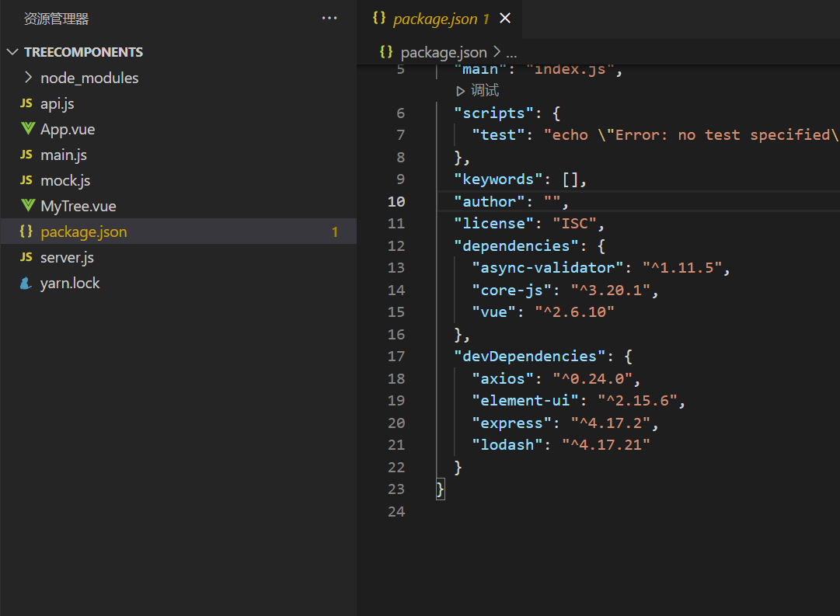Click the JSON braces icon in breadcrumb

point(386,52)
